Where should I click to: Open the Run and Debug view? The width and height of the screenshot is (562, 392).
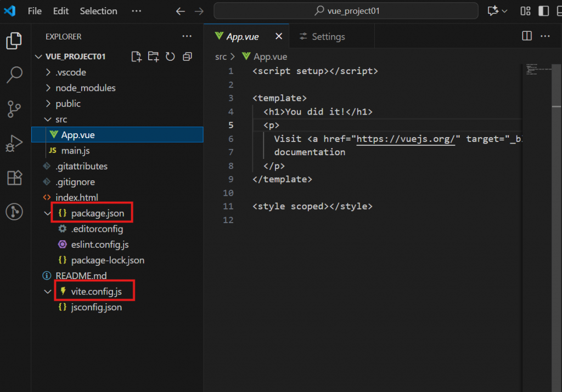point(14,143)
